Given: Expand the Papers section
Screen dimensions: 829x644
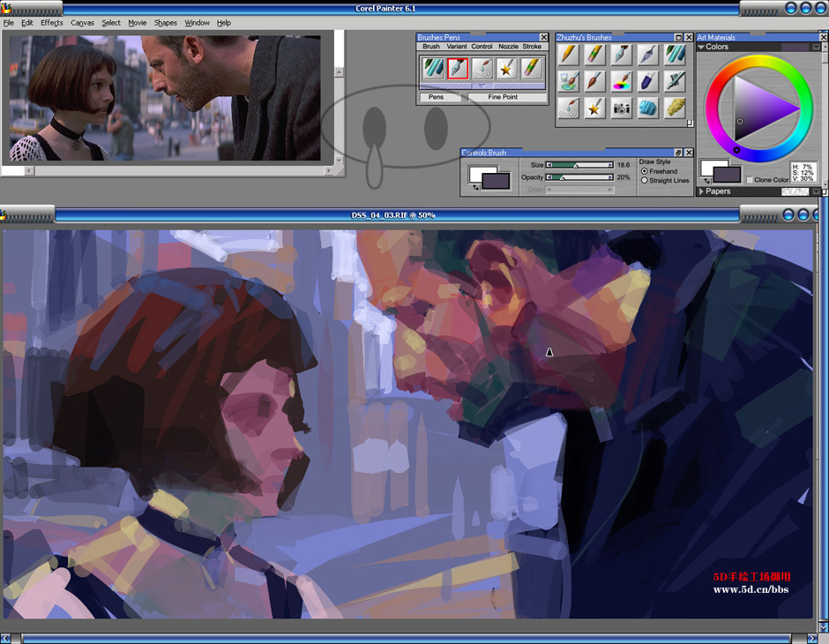Looking at the screenshot, I should coord(701,191).
